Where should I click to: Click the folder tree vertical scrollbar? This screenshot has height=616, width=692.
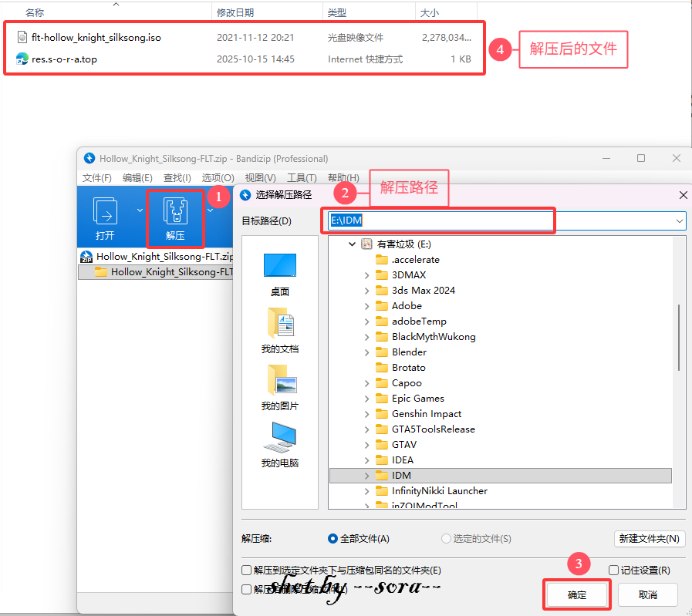[x=679, y=336]
